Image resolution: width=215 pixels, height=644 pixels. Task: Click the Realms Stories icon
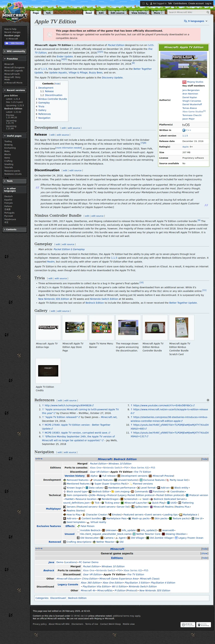coord(65,510)
